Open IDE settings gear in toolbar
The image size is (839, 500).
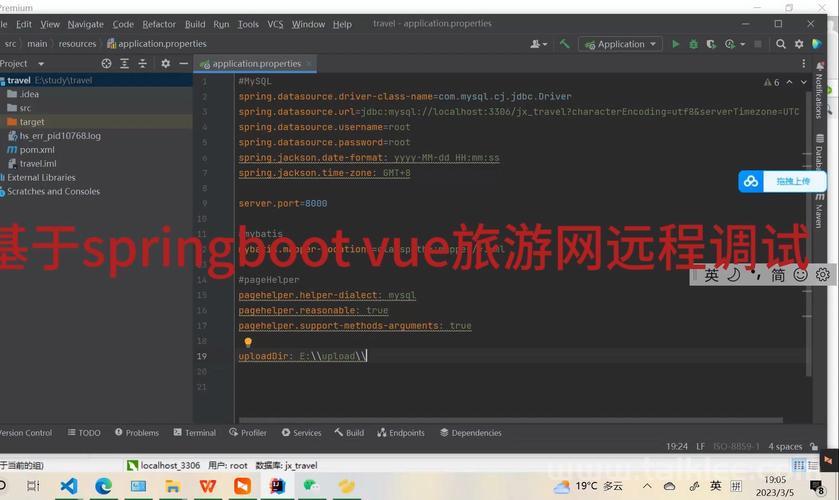pos(799,44)
